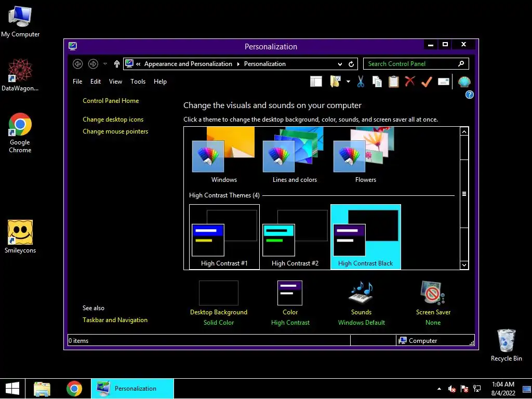
Task: Select the Windows theme
Action: click(224, 156)
